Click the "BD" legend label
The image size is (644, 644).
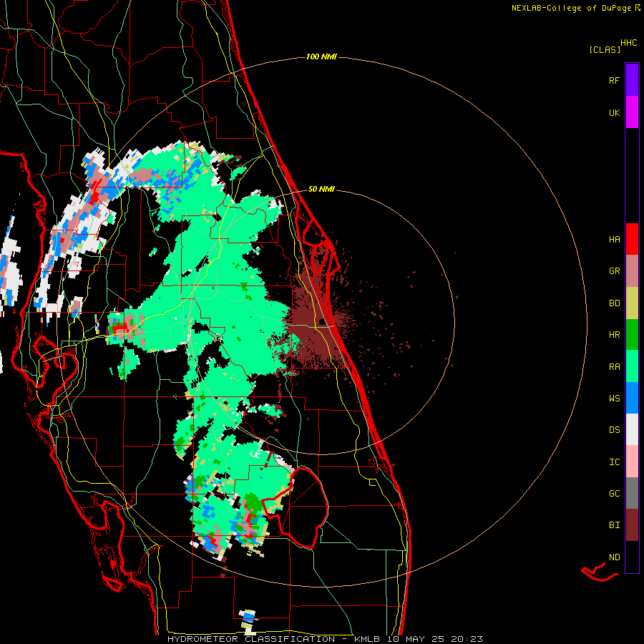point(614,303)
